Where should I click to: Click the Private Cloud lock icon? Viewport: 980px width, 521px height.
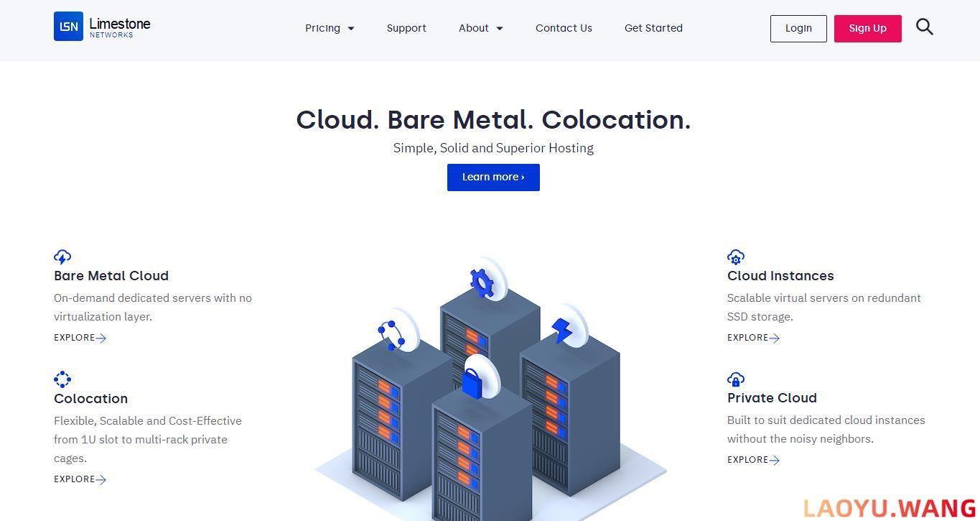pyautogui.click(x=736, y=379)
